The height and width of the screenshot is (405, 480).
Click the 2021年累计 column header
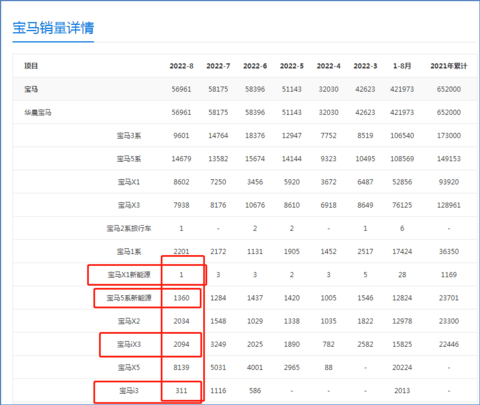click(449, 66)
